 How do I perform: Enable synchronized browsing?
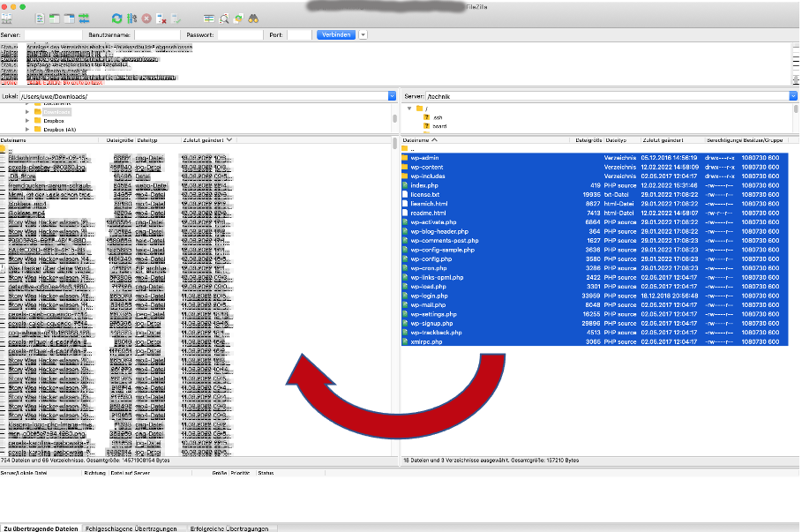(x=238, y=17)
